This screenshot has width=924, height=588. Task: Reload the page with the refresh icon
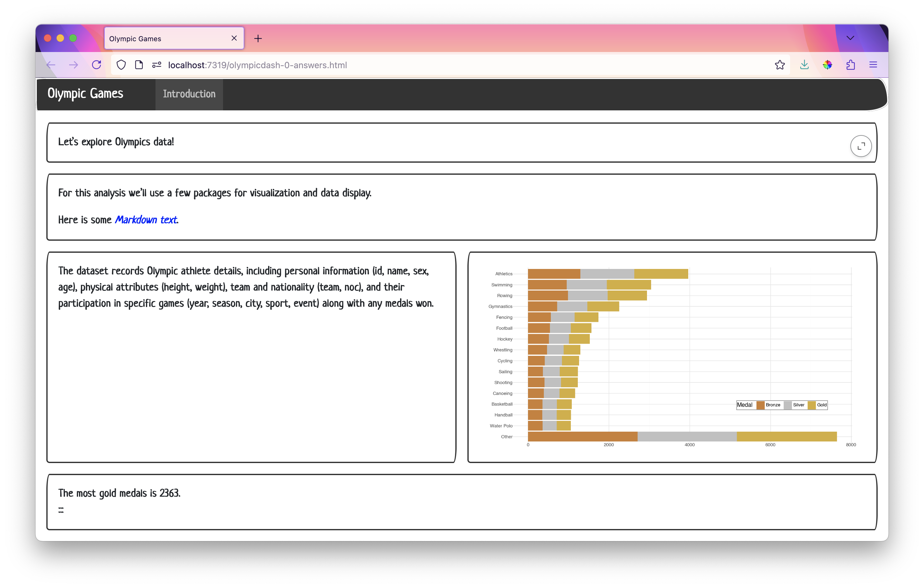click(x=97, y=65)
